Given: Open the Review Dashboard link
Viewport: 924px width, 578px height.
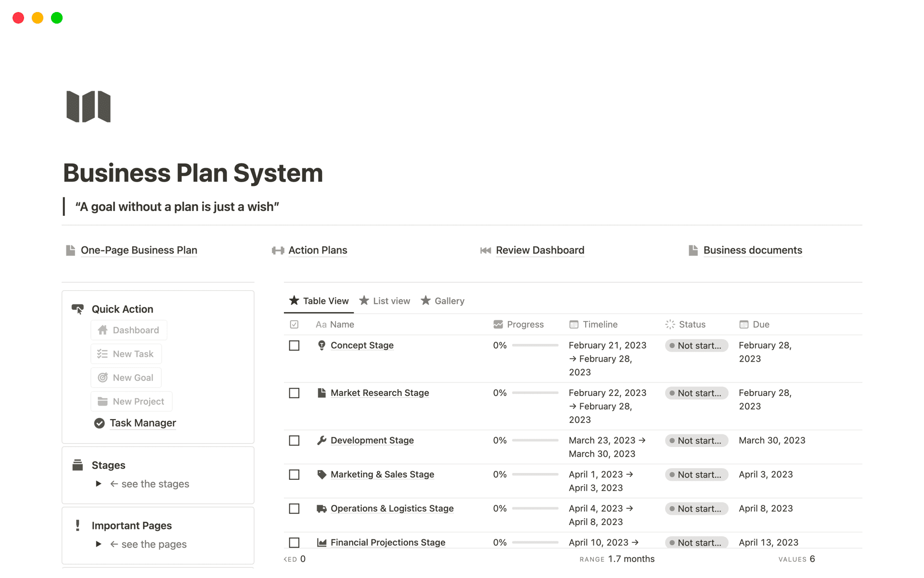Looking at the screenshot, I should pos(540,250).
